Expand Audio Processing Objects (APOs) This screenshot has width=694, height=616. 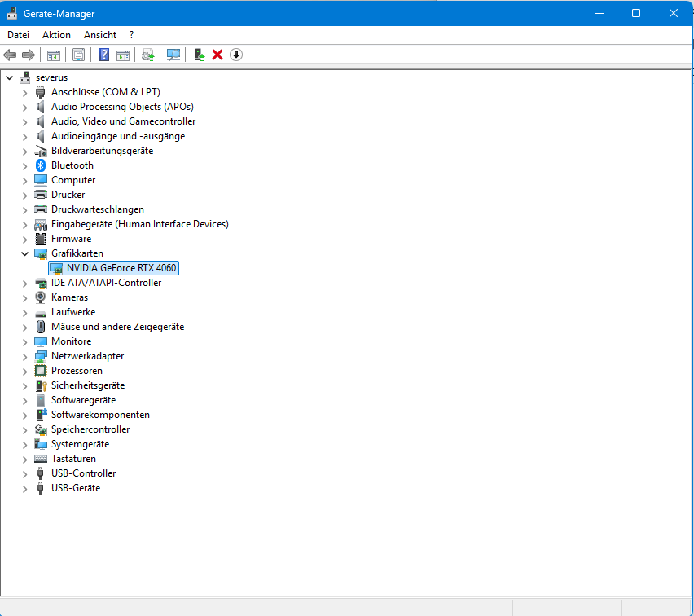pos(24,108)
